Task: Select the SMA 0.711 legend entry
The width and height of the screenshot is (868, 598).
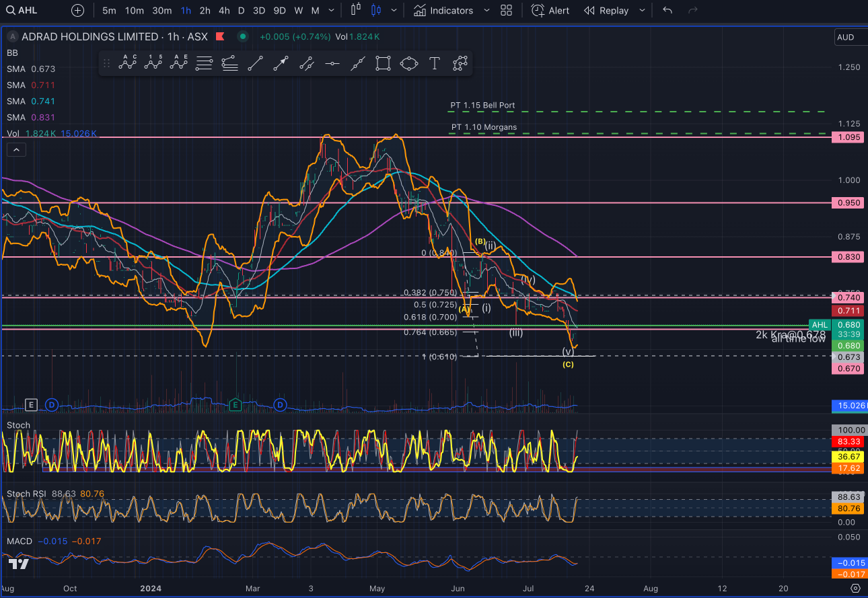Action: [x=31, y=85]
